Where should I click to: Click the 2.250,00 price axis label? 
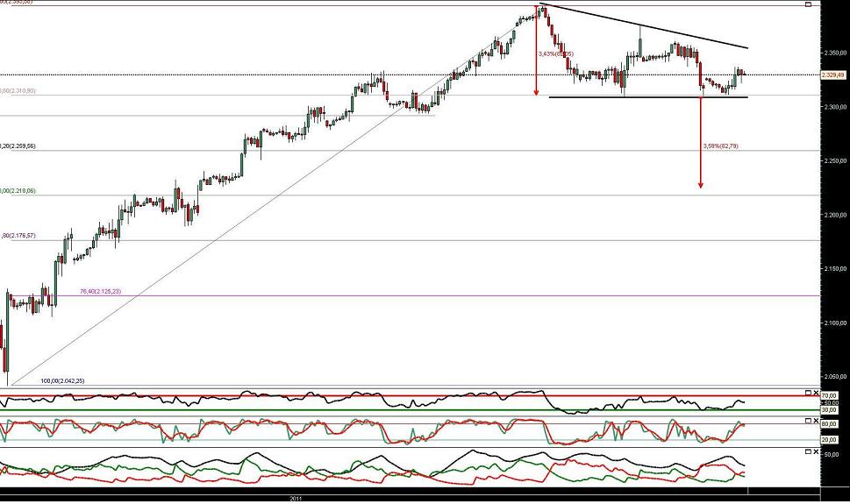[834, 161]
